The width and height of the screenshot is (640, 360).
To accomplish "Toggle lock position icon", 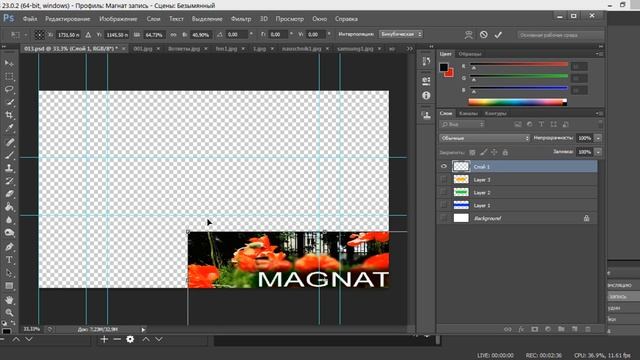I will [494, 152].
